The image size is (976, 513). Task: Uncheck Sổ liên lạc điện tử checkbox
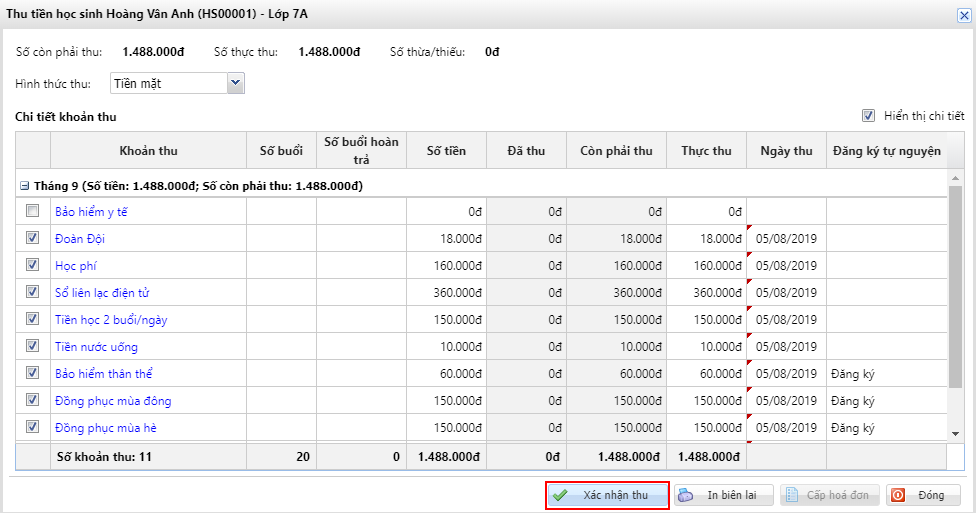pyautogui.click(x=32, y=292)
